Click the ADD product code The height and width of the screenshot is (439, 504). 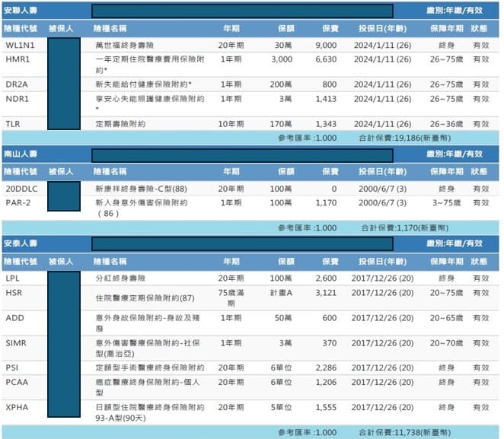14,318
